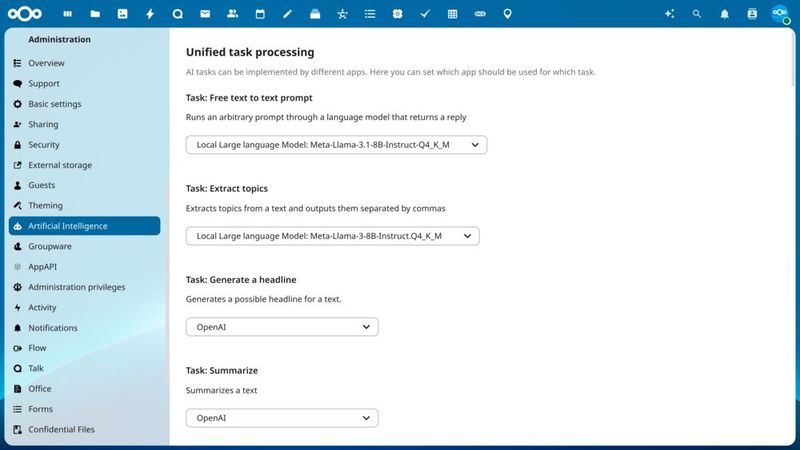Open Activity settings in sidebar
The width and height of the screenshot is (800, 450).
click(84, 308)
